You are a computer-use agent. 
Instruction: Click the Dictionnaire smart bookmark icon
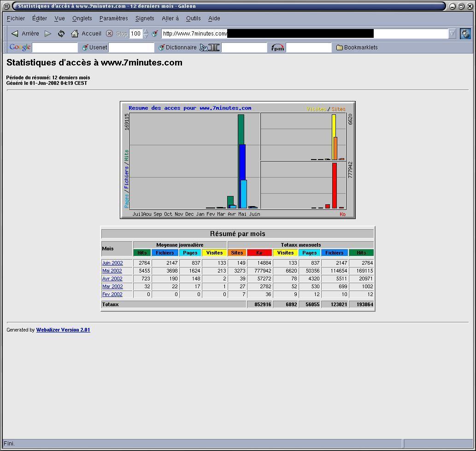click(161, 47)
